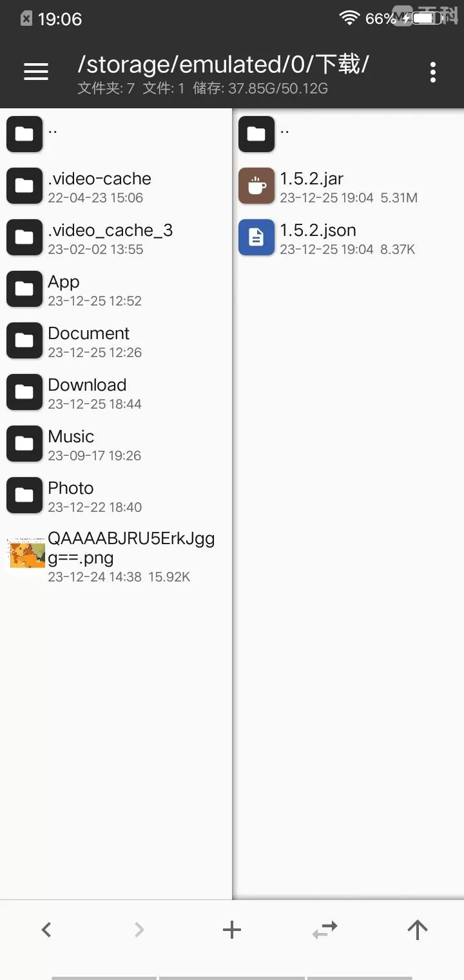Image resolution: width=464 pixels, height=980 pixels.
Task: Open the Document folder
Action: coord(116,340)
